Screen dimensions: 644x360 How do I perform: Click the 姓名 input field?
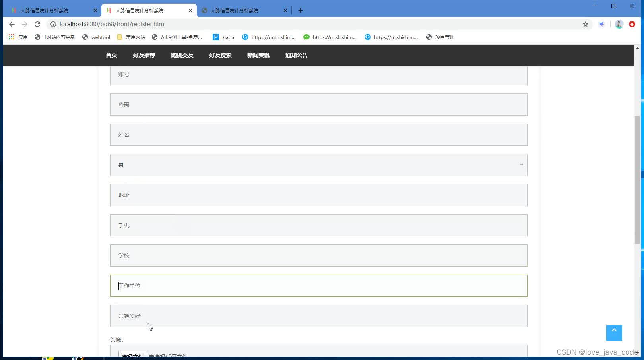pyautogui.click(x=319, y=135)
